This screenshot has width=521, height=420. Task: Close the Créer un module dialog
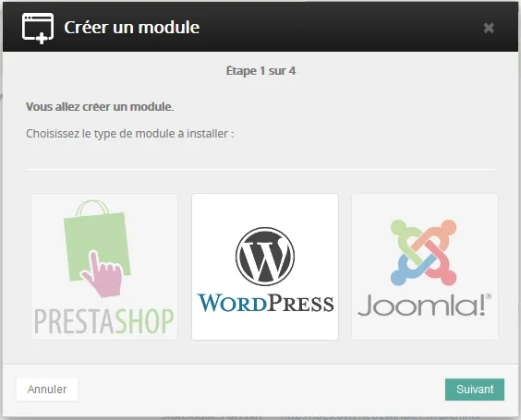pos(489,28)
